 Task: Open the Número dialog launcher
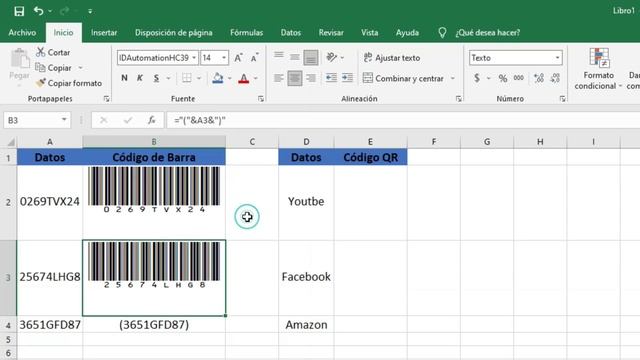pos(562,99)
